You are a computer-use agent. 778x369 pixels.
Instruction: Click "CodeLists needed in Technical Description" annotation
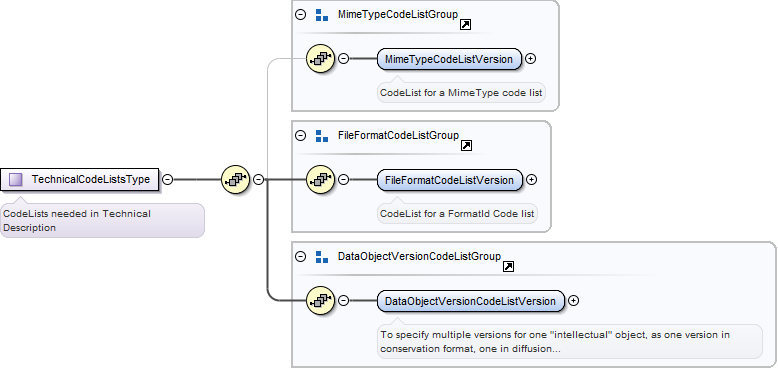tap(102, 221)
